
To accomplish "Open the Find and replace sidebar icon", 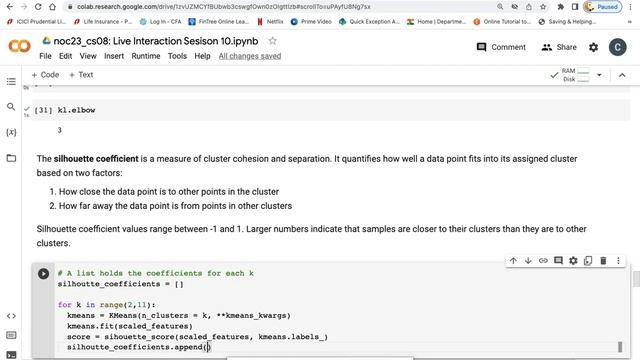I will pyautogui.click(x=11, y=107).
